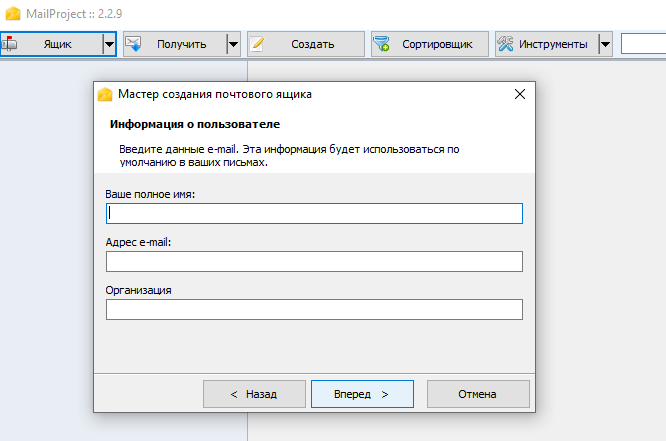Viewport: 666px width, 441px height.
Task: Click the tools icon on Инструменты button
Action: click(505, 44)
